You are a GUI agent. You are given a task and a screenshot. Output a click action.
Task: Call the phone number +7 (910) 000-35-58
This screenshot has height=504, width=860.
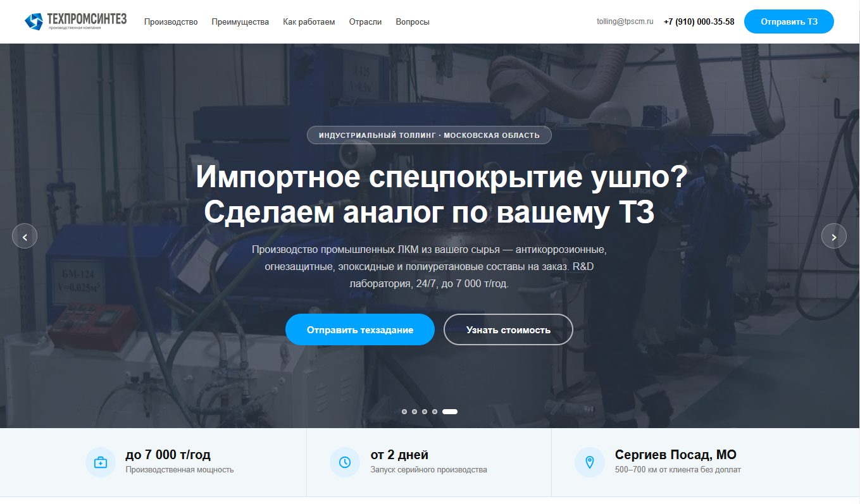coord(699,22)
